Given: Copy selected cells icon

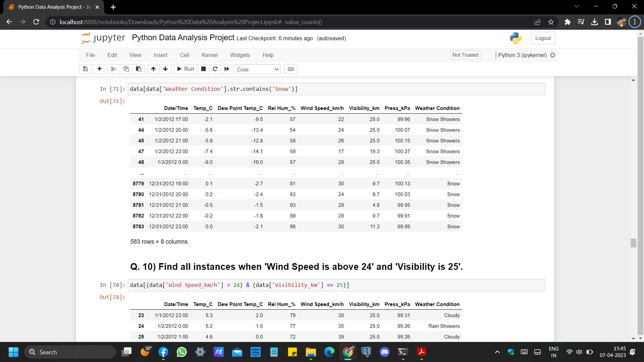Looking at the screenshot, I should 126,69.
